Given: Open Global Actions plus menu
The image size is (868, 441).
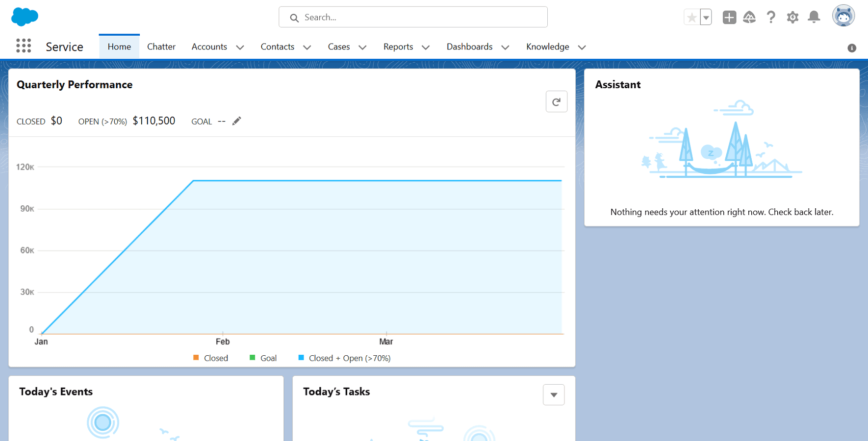Looking at the screenshot, I should tap(729, 18).
